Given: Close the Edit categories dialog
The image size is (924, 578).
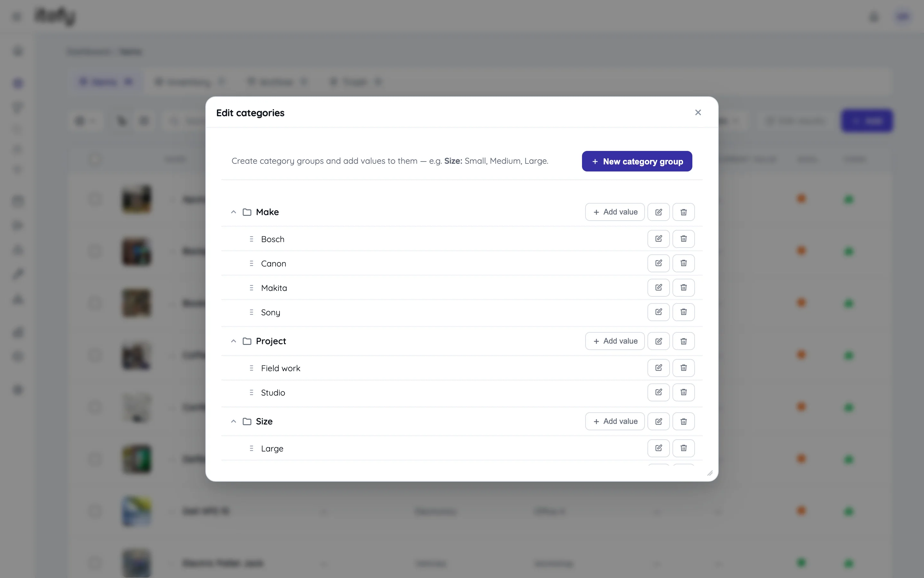Looking at the screenshot, I should pos(698,112).
